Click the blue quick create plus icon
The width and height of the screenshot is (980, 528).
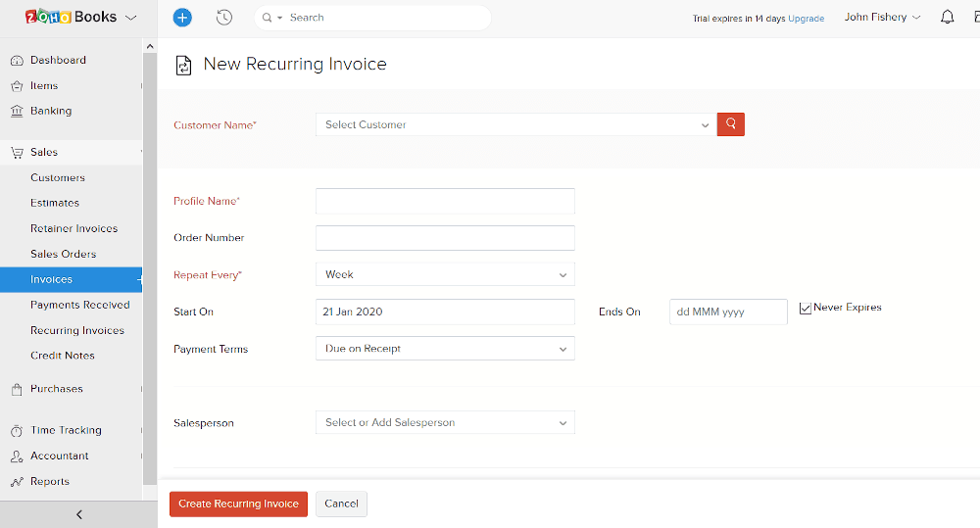tap(182, 18)
